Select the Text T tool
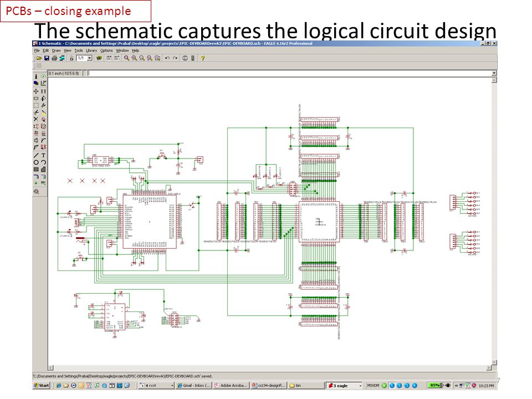 [x=43, y=155]
